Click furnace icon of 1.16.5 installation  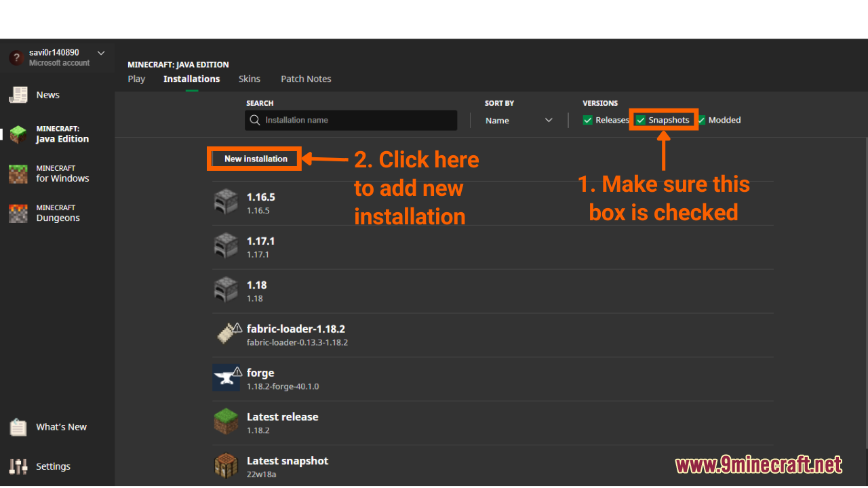pyautogui.click(x=226, y=202)
